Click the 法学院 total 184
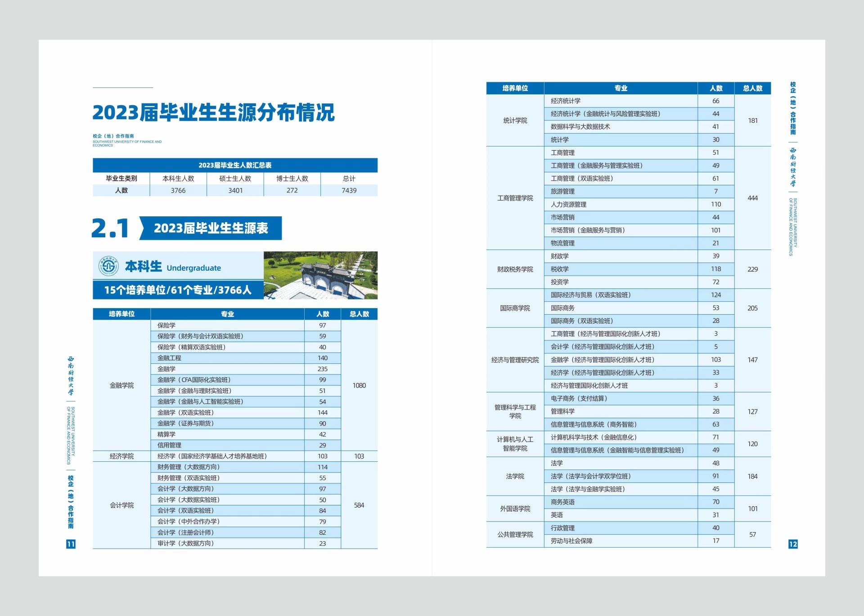 [x=753, y=476]
